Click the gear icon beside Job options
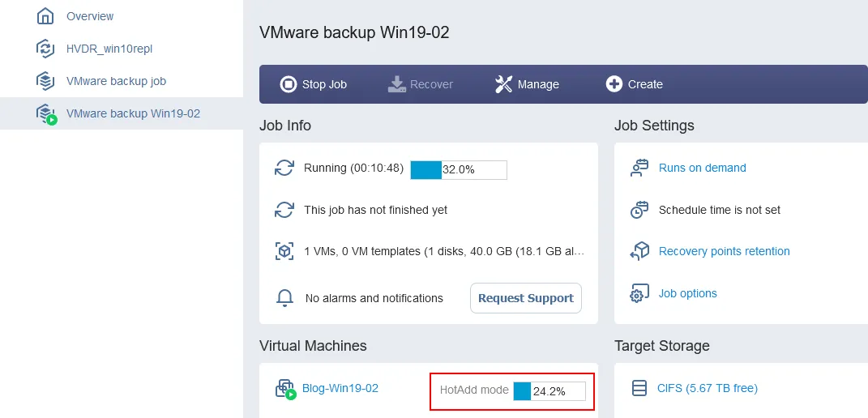The image size is (868, 418). [639, 294]
